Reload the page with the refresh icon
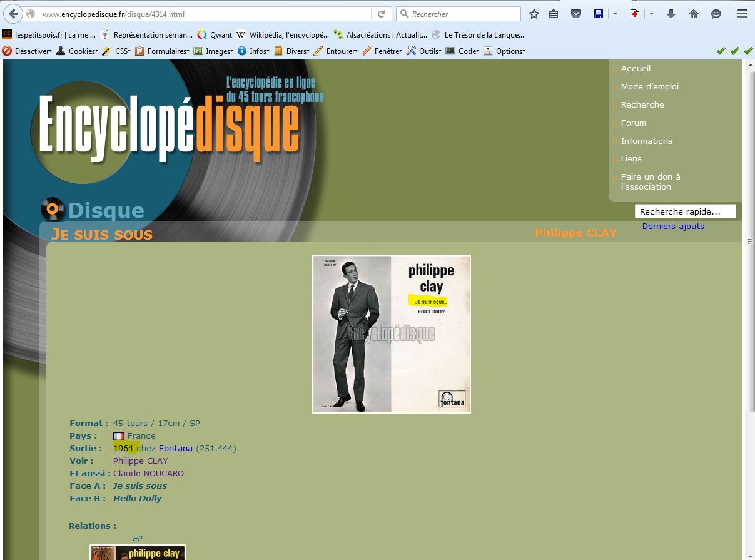This screenshot has height=560, width=755. (381, 14)
